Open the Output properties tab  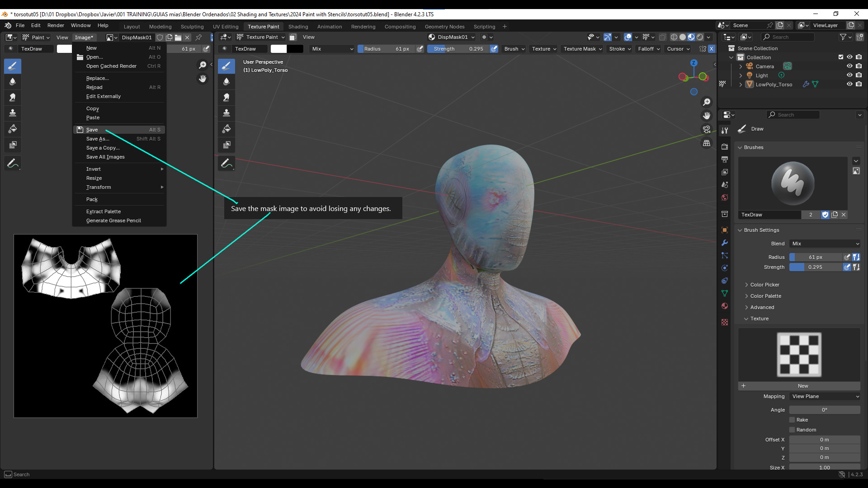[x=725, y=160]
